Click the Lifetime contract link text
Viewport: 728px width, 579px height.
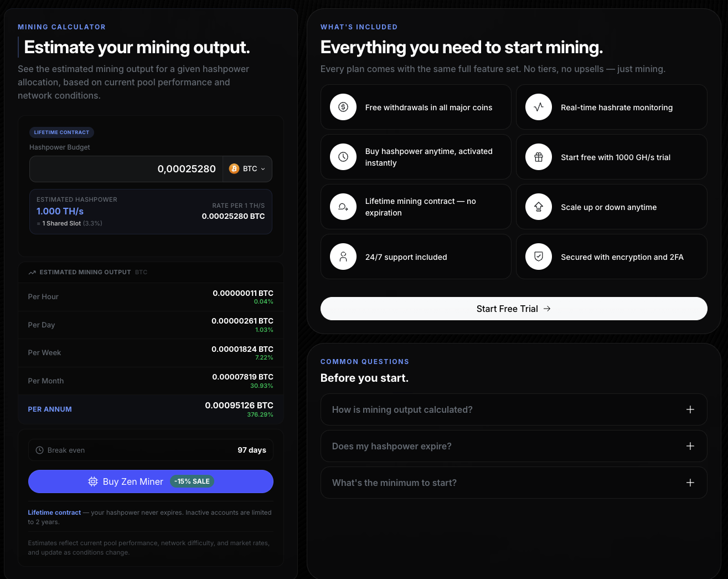(x=54, y=513)
